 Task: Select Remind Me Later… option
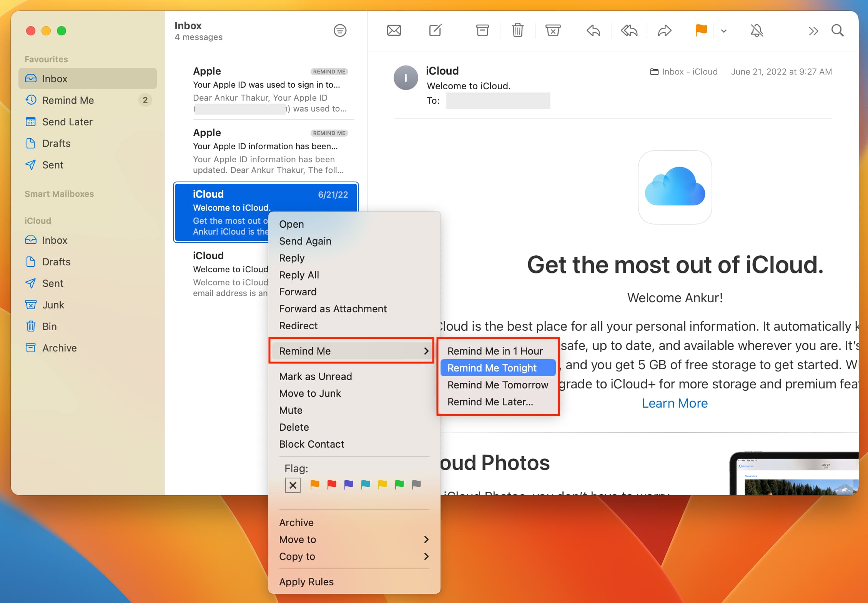coord(498,401)
